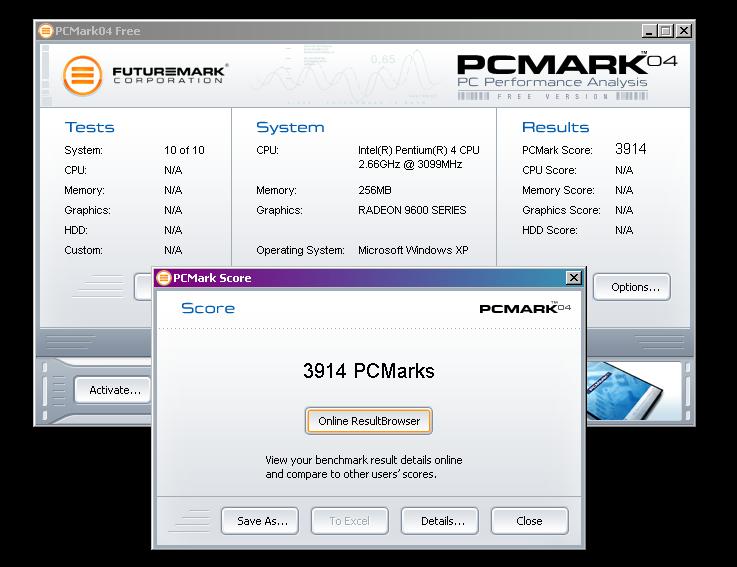Viewport: 737px width, 567px height.
Task: Click the "10 of 10" system tests value
Action: click(x=184, y=150)
